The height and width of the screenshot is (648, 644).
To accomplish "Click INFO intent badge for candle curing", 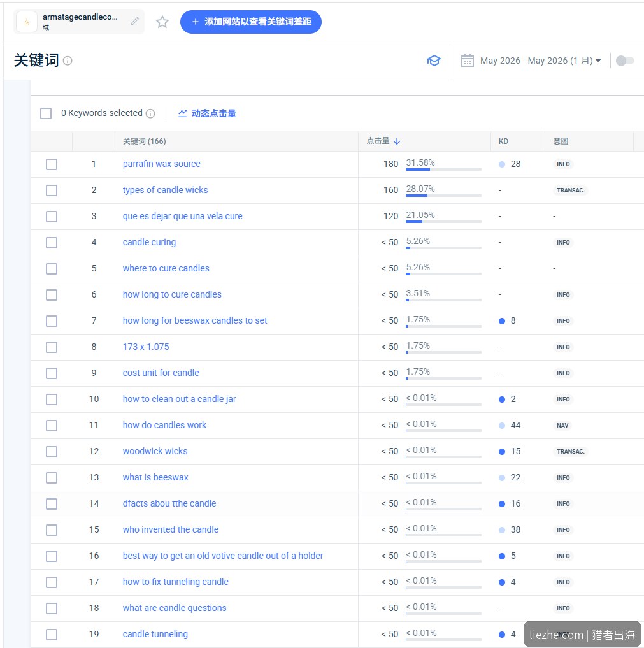I will [563, 243].
